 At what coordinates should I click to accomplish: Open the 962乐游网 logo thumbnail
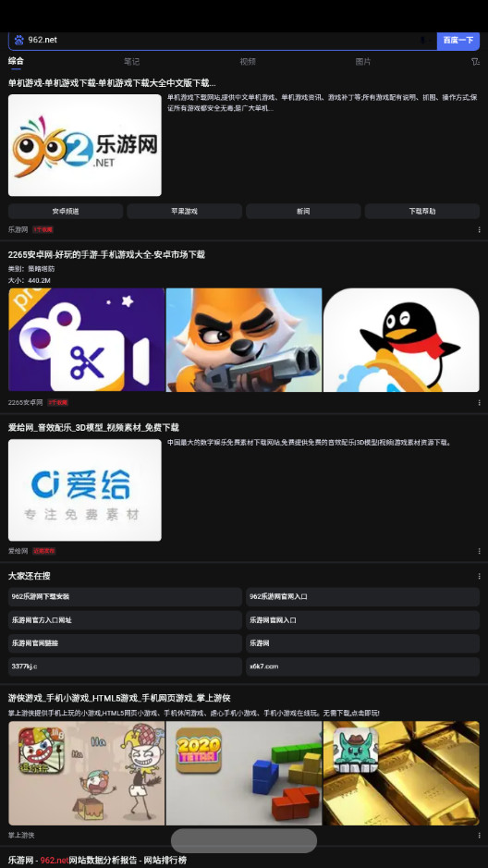point(85,145)
